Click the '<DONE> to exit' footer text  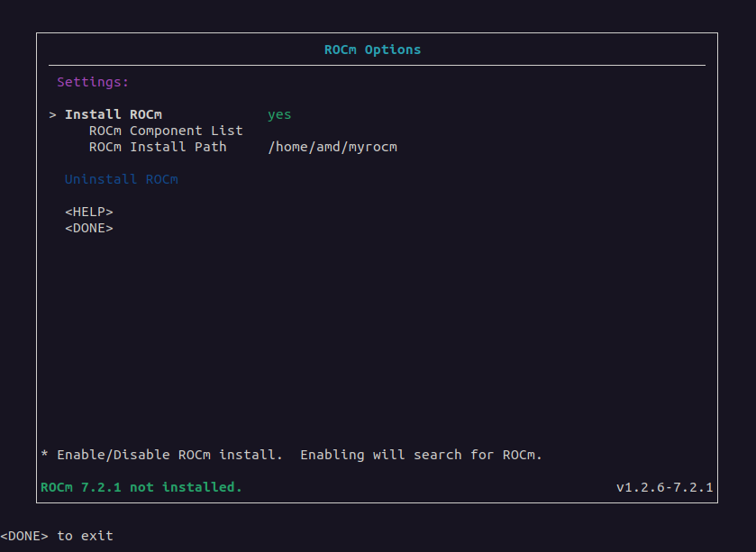(57, 536)
